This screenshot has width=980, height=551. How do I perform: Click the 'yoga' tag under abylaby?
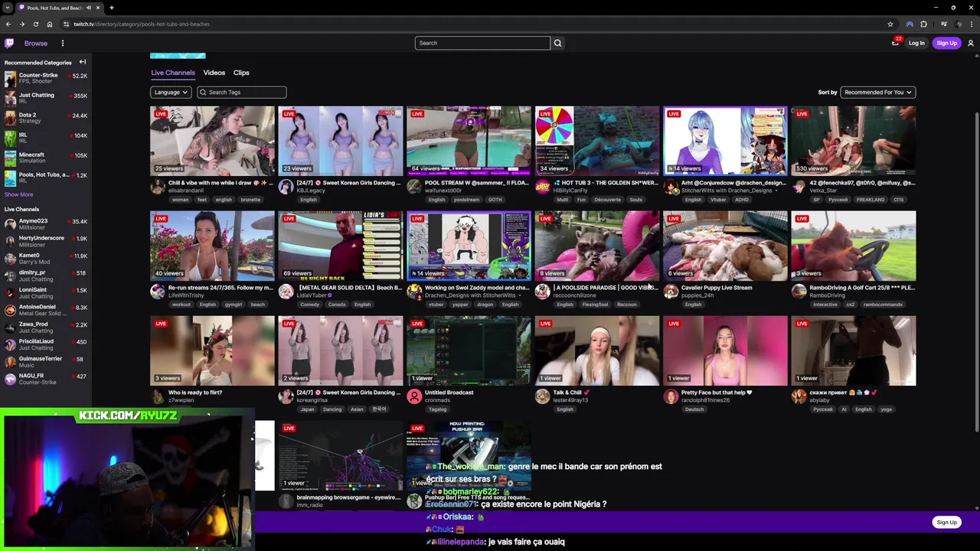tap(886, 409)
